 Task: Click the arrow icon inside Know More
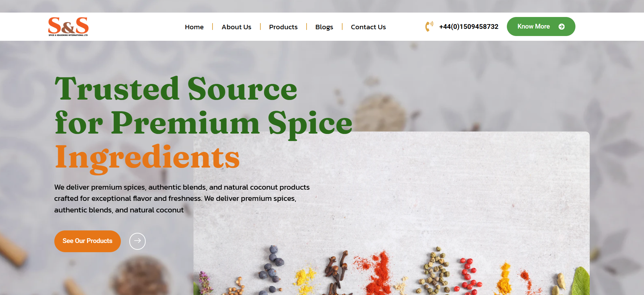point(562,27)
